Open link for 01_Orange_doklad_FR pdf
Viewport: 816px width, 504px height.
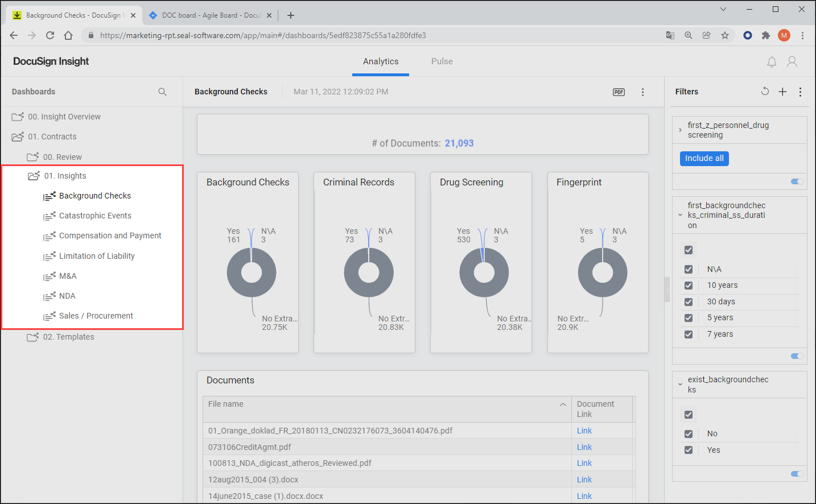[584, 431]
